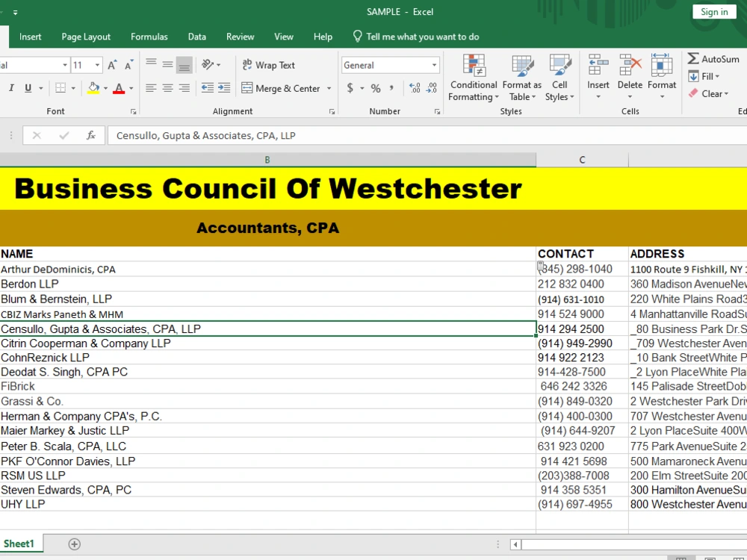Apply Percent Style
747x560 pixels.
click(376, 88)
